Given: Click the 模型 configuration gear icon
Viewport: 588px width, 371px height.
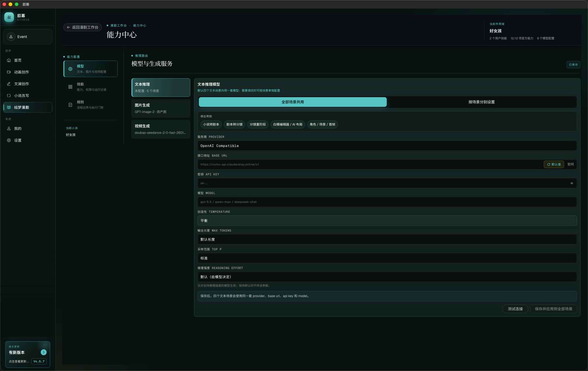Looking at the screenshot, I should tap(70, 69).
